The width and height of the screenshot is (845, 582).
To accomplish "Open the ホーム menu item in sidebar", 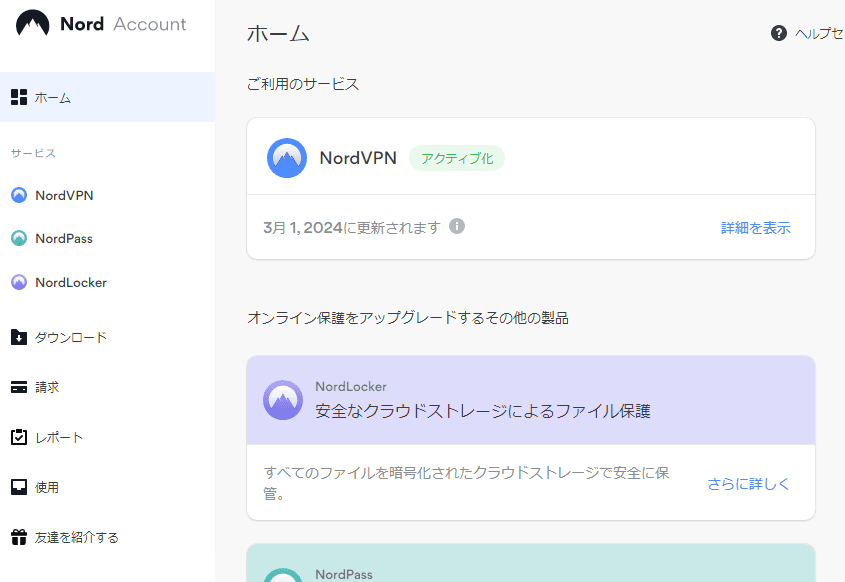I will click(107, 97).
